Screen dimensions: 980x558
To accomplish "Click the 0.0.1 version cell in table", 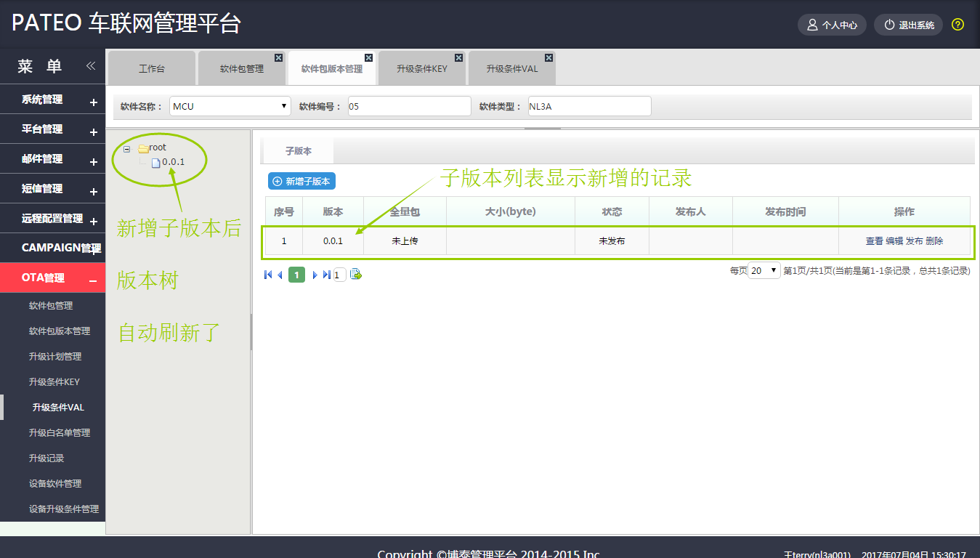I will (x=333, y=241).
